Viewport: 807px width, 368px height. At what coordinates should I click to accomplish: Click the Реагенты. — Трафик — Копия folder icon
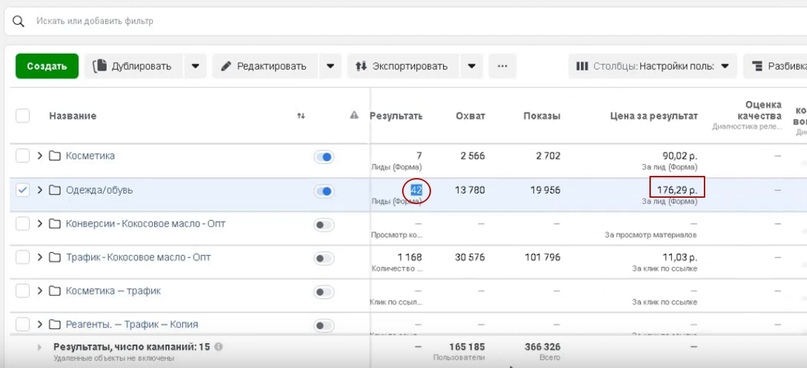pos(55,325)
